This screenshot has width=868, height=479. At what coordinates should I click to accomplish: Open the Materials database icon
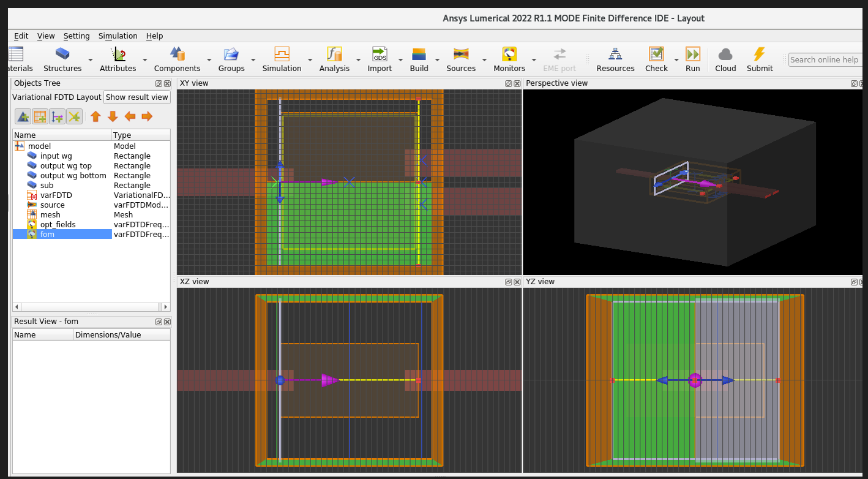pos(17,54)
